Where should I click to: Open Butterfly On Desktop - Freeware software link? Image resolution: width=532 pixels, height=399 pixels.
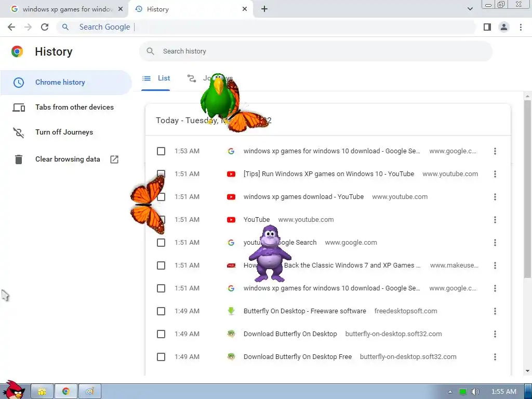click(304, 311)
